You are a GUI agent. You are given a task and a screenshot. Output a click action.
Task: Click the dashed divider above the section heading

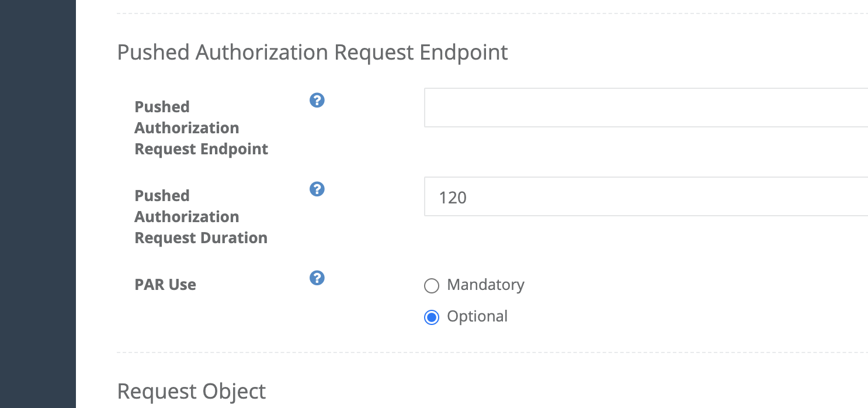point(492,13)
